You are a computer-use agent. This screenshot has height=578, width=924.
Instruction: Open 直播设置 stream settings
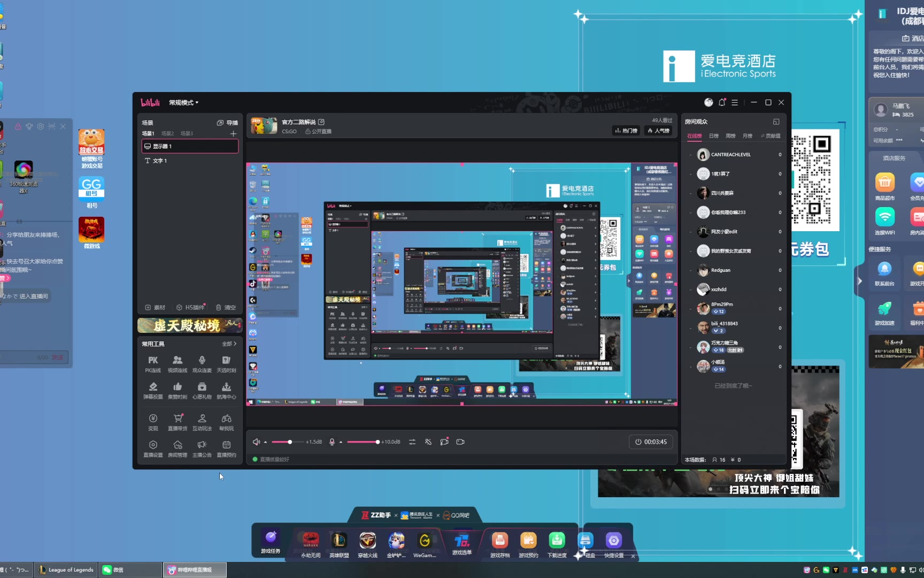pos(153,448)
